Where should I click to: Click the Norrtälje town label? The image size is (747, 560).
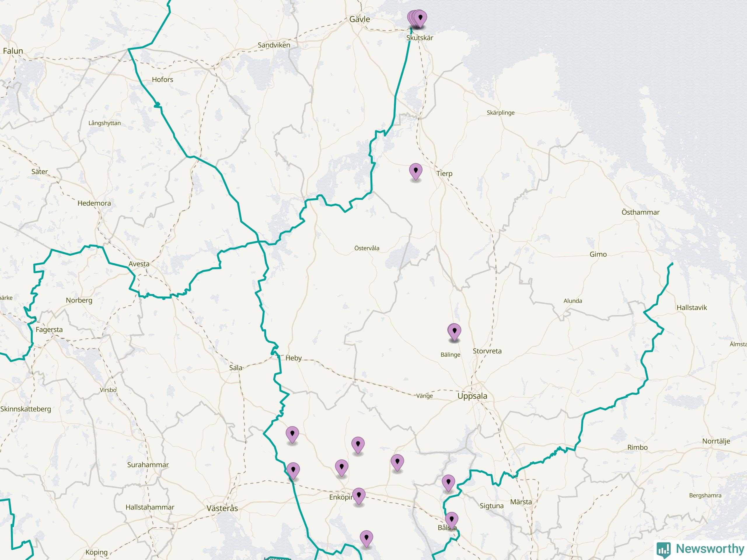716,441
